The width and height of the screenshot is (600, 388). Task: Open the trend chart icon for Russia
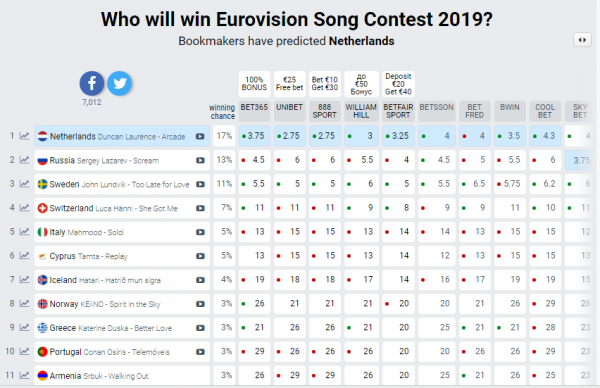pos(24,160)
